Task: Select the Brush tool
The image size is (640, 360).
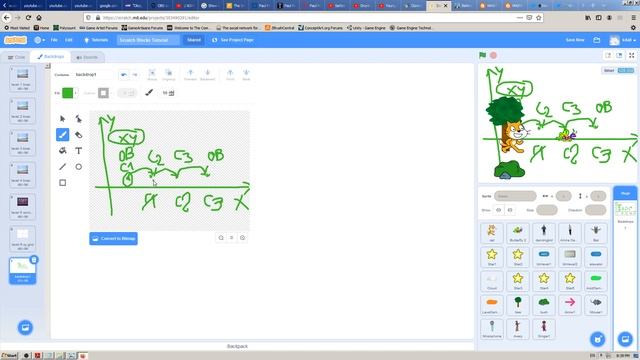Action: [62, 135]
